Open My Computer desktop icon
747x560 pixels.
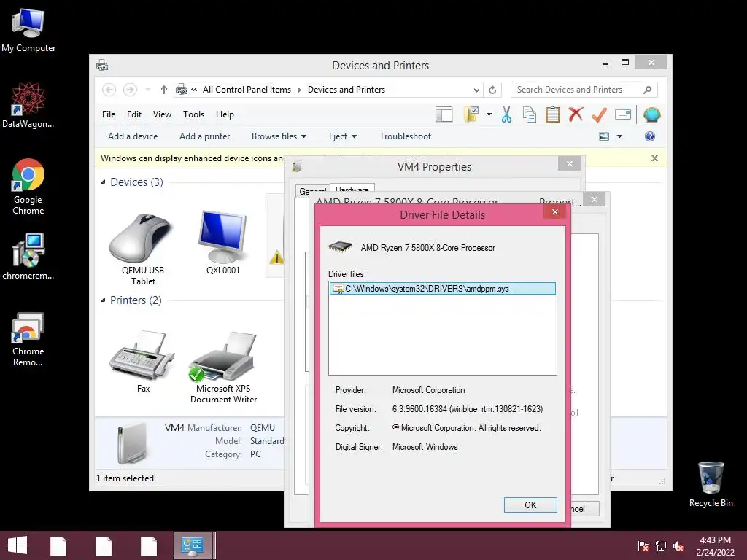pos(28,31)
